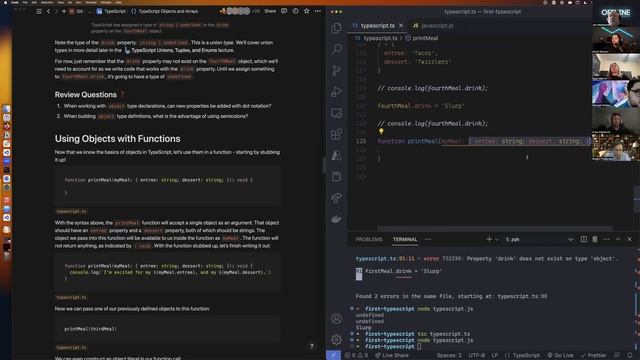Maximize the panel with the up chevron
640x360 pixels.
click(x=618, y=239)
